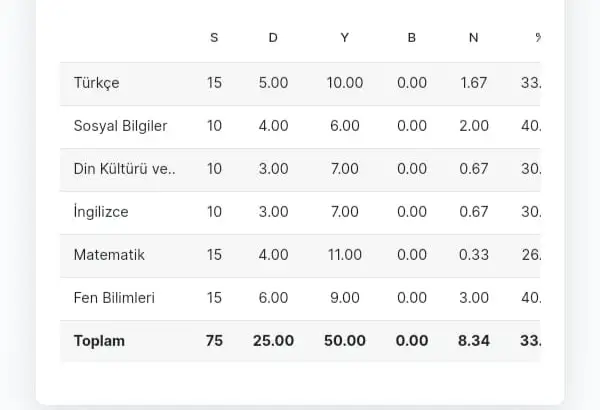The width and height of the screenshot is (600, 410).
Task: Click Fen Bilimleri's correct count 6.00
Action: coord(273,298)
